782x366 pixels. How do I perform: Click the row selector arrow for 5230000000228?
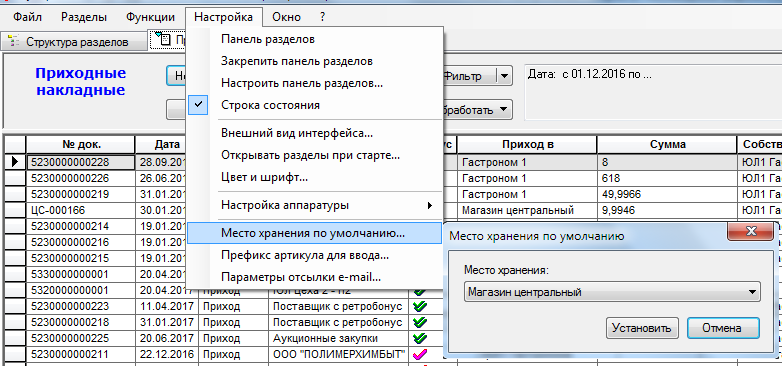pos(15,162)
